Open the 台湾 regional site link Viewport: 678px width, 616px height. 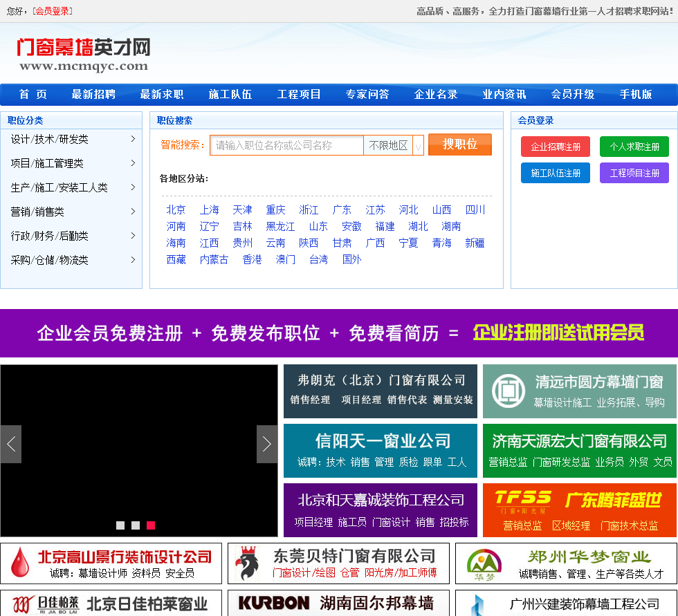[319, 260]
